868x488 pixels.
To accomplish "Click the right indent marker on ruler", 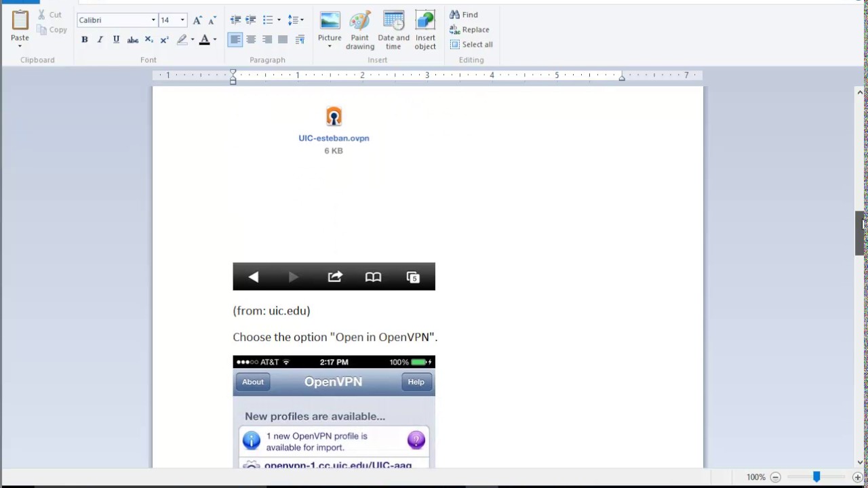I will coord(622,78).
